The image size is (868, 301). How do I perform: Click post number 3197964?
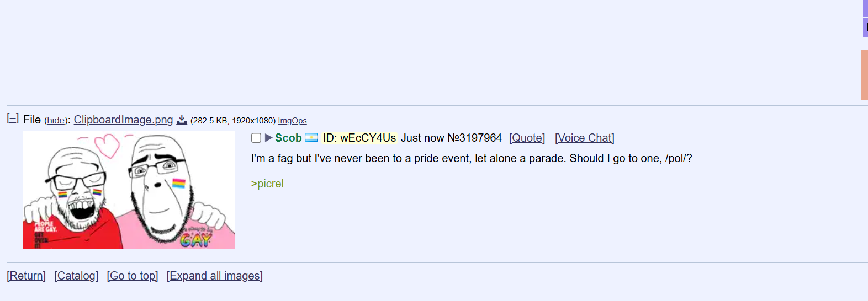coord(474,138)
